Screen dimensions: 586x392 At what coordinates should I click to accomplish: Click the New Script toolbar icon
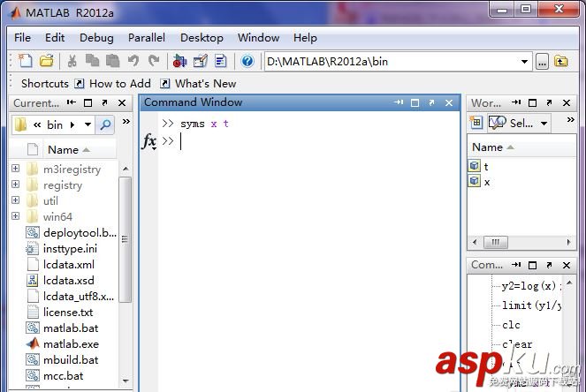point(26,61)
